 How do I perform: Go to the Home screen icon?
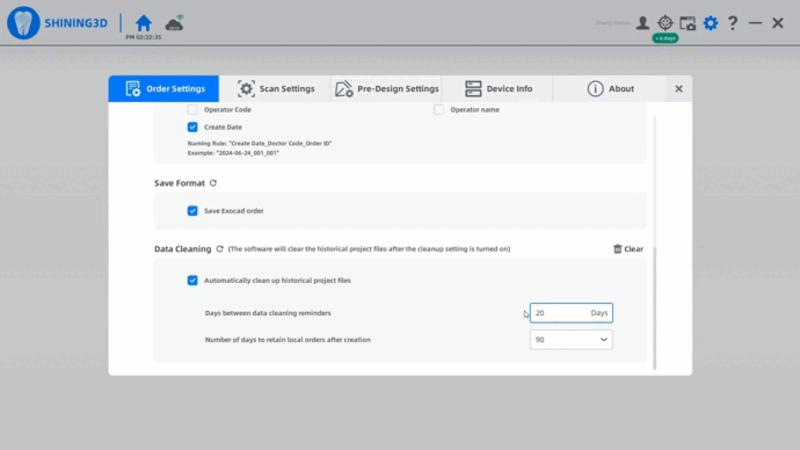pos(143,23)
